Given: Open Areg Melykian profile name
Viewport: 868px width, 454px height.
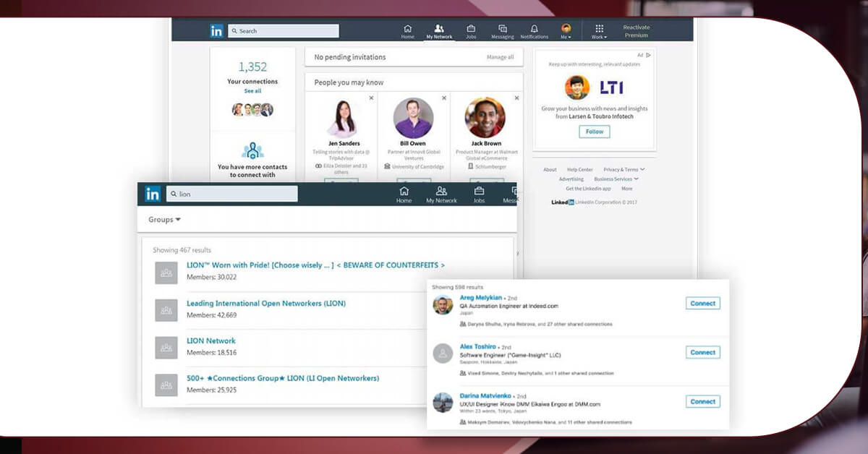Looking at the screenshot, I should point(481,298).
